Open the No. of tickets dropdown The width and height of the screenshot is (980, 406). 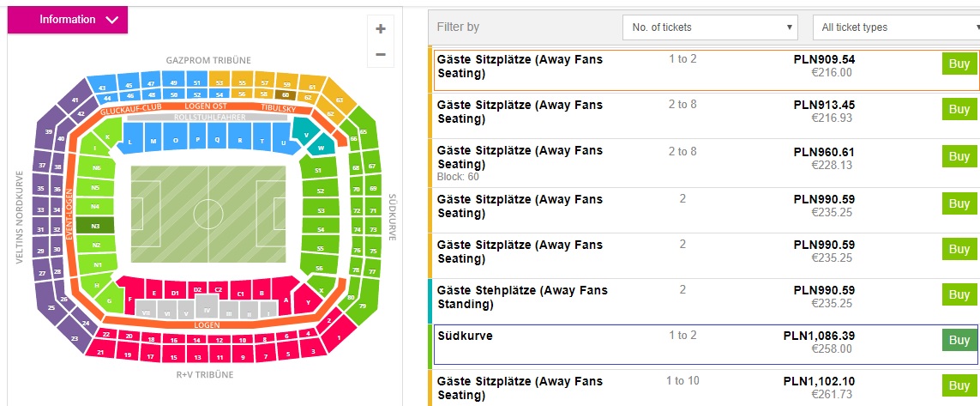point(710,27)
